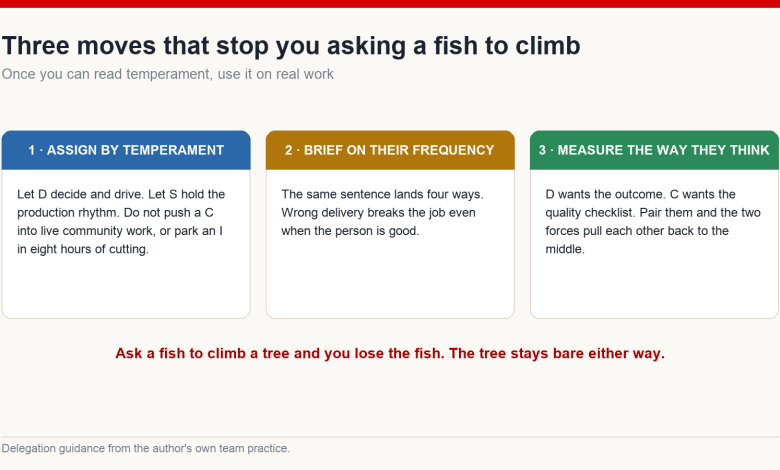Click the horizontal divider above the footer
The height and width of the screenshot is (470, 780).
(x=390, y=437)
